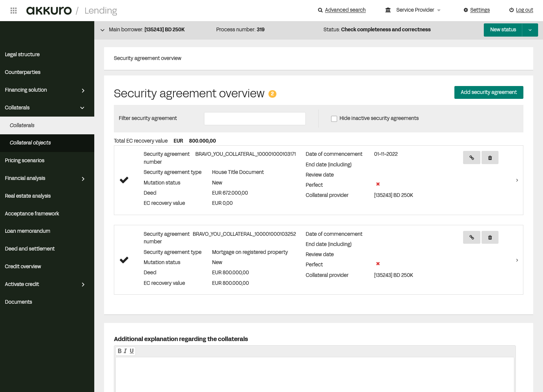Click the Security agreement overview breadcrumb

[147, 58]
